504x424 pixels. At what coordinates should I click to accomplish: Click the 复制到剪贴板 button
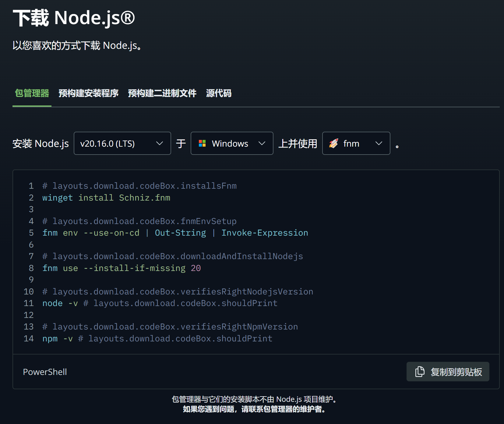tap(448, 372)
